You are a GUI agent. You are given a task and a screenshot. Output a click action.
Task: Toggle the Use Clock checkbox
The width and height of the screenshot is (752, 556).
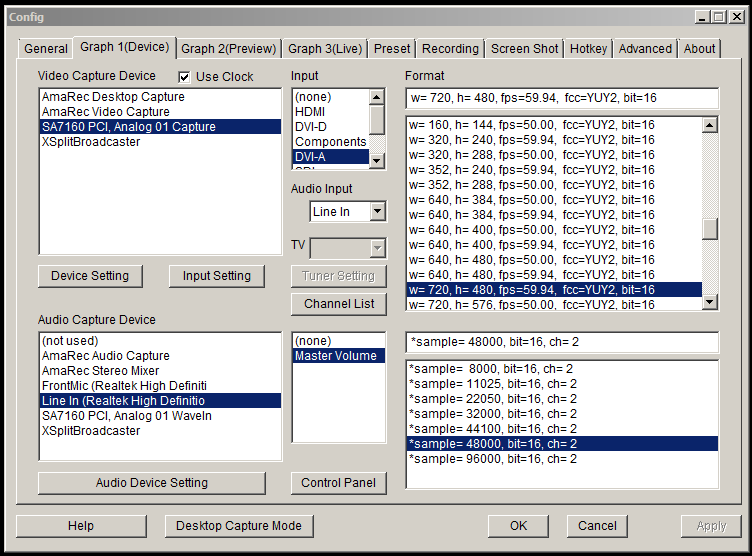point(184,77)
